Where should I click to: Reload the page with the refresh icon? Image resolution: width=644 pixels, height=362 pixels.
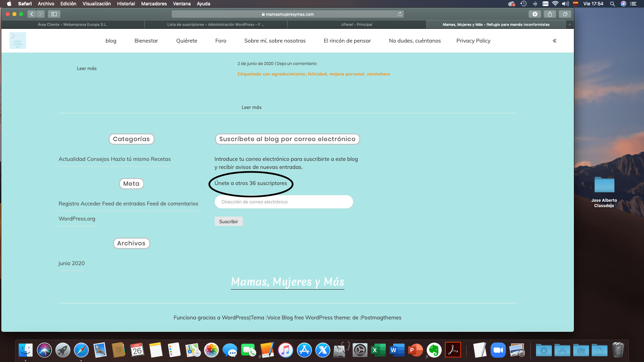[400, 14]
